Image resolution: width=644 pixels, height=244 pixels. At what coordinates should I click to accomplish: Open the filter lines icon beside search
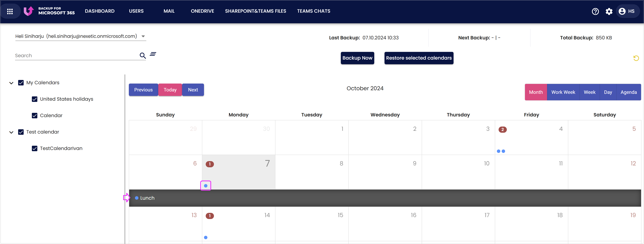(153, 54)
